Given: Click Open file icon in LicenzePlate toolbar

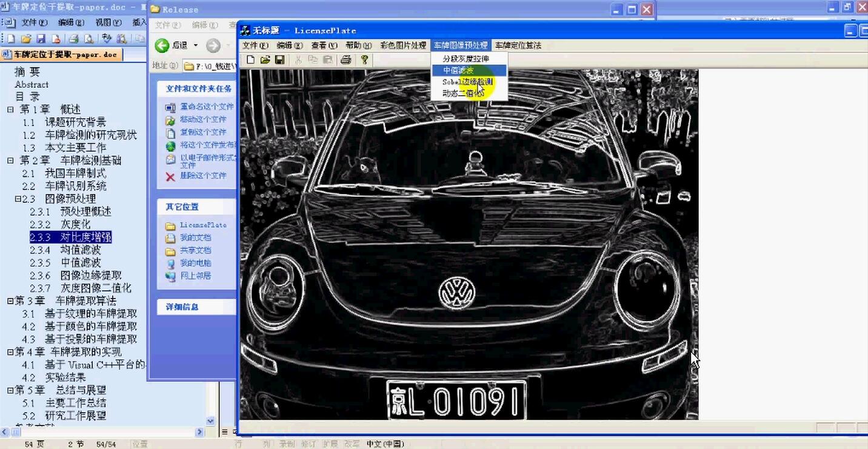Looking at the screenshot, I should point(265,59).
